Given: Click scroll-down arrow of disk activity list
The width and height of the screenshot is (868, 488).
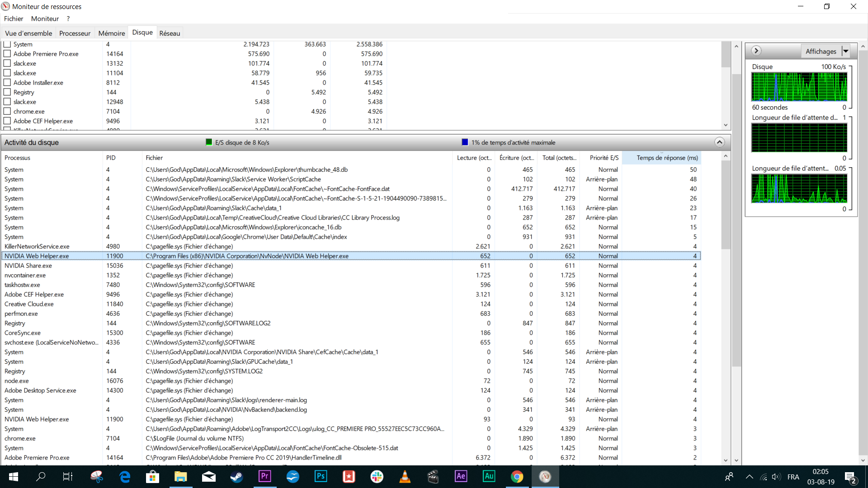Looking at the screenshot, I should [726, 460].
